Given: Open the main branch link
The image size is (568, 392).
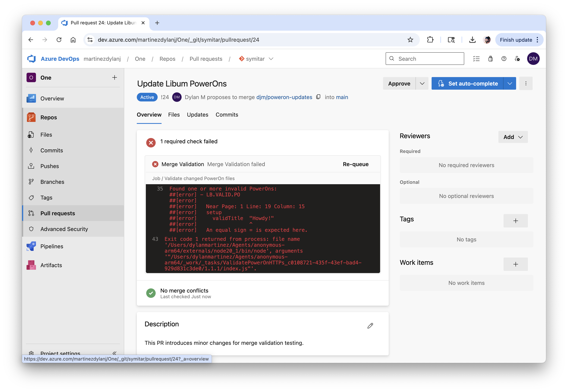Looking at the screenshot, I should pos(342,97).
